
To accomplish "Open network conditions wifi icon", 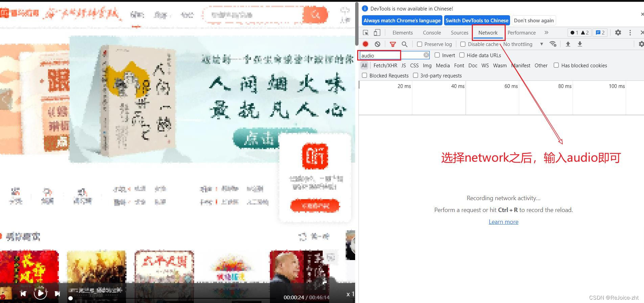I will coord(553,44).
